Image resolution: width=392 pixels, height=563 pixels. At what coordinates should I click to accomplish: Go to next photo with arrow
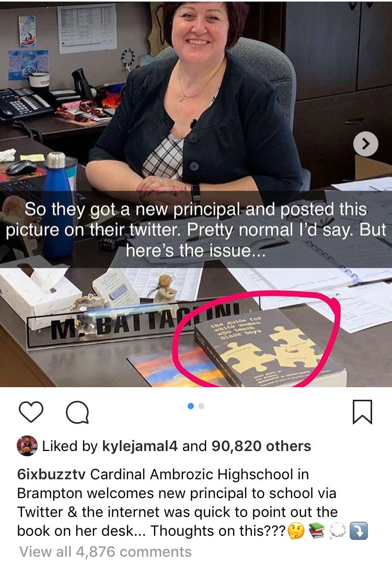365,144
